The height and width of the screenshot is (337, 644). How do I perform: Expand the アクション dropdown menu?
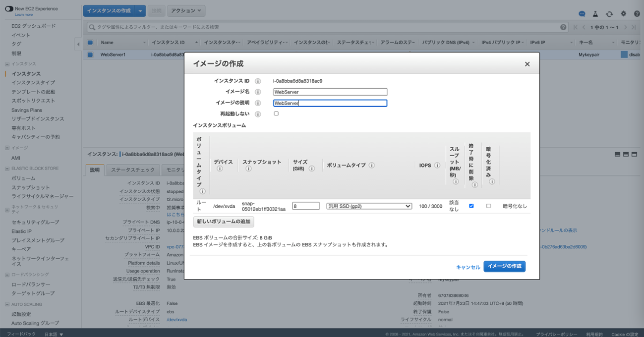click(x=186, y=10)
